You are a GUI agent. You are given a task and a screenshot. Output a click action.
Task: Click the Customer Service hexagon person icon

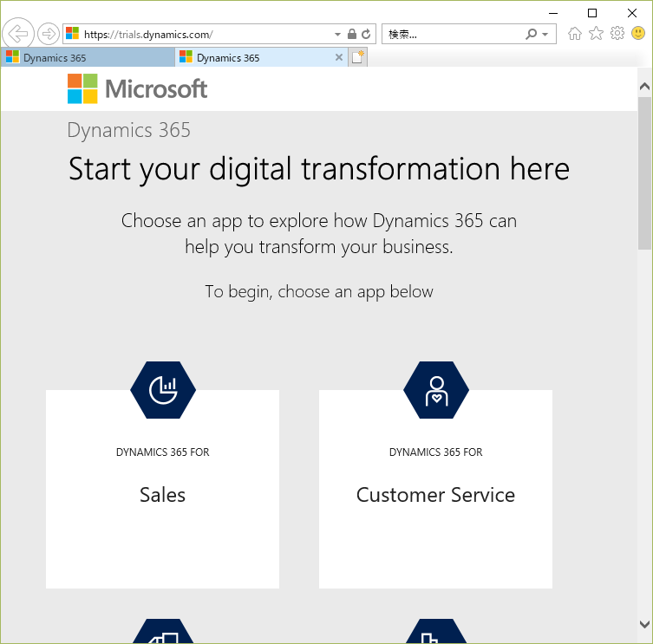click(436, 390)
